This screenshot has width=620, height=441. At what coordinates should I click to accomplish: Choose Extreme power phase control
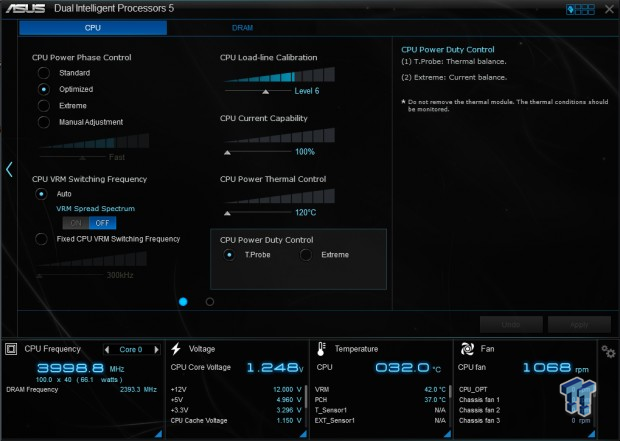pyautogui.click(x=44, y=106)
